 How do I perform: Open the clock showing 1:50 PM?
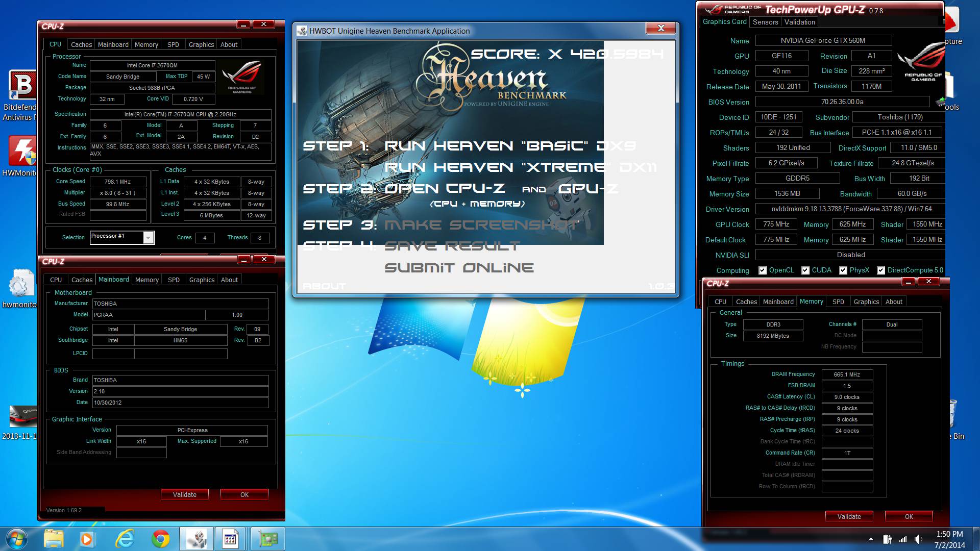tap(949, 539)
